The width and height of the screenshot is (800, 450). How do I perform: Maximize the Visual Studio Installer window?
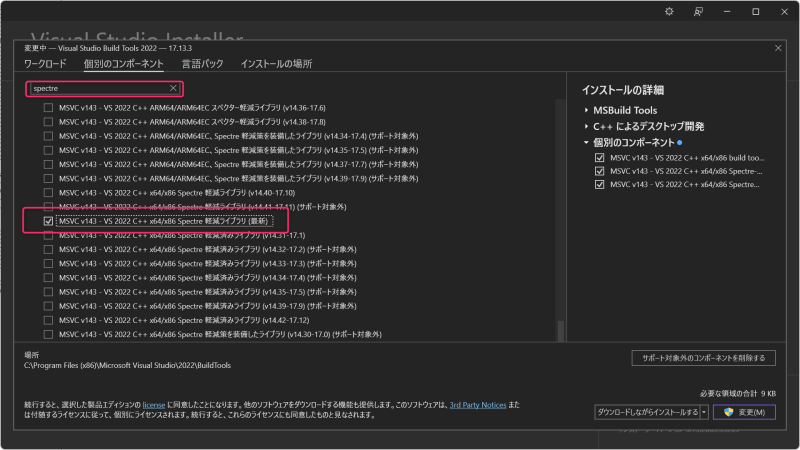pos(754,12)
